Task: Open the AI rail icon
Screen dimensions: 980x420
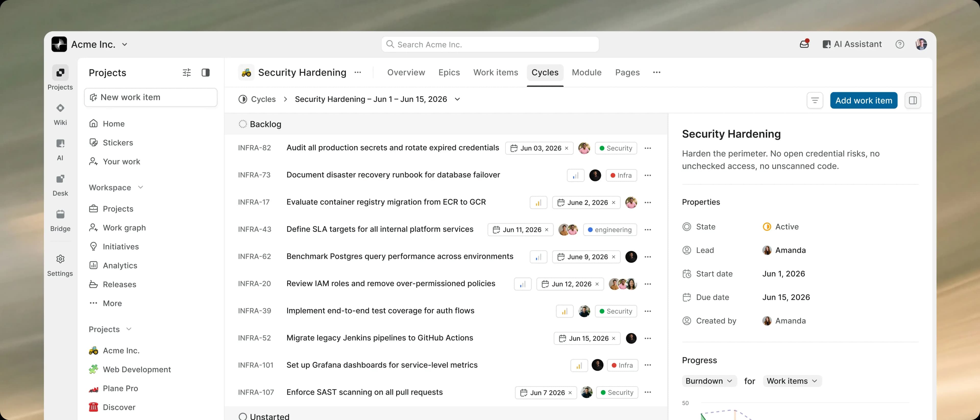Action: point(60,144)
